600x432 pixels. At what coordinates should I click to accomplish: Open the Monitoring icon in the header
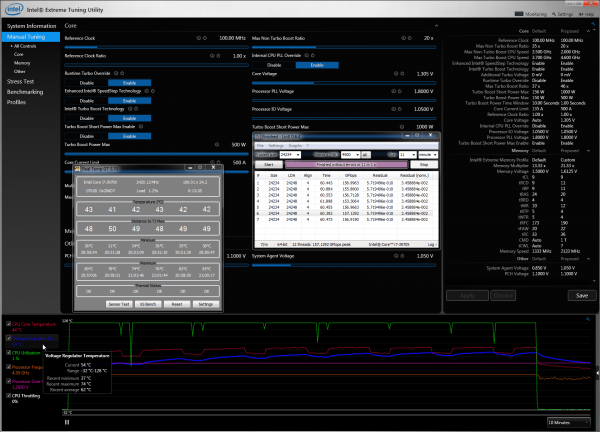point(519,14)
